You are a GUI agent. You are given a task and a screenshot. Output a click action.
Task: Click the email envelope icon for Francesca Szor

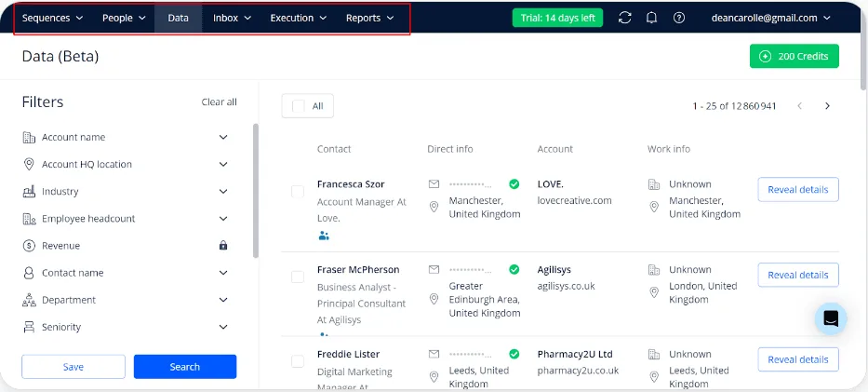pyautogui.click(x=434, y=184)
